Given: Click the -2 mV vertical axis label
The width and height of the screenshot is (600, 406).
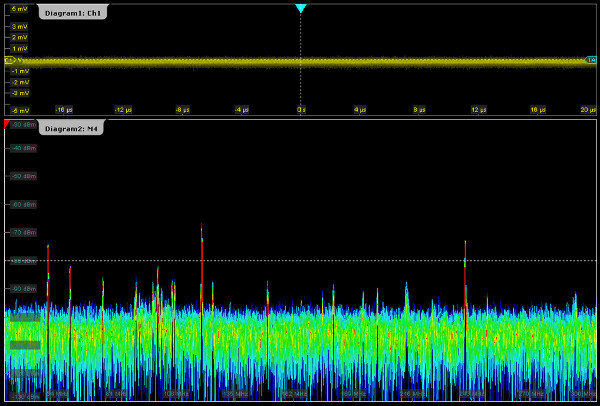Looking at the screenshot, I should pos(20,82).
